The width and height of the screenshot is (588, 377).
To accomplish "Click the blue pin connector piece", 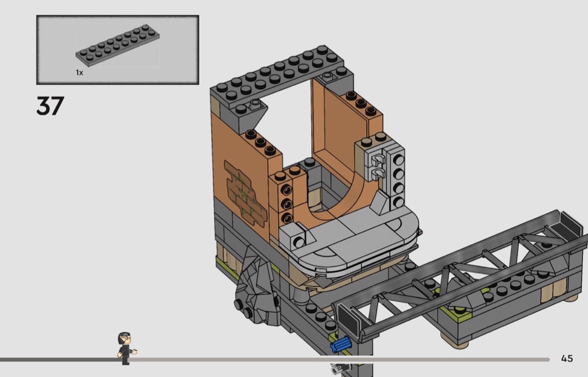I will tap(340, 346).
